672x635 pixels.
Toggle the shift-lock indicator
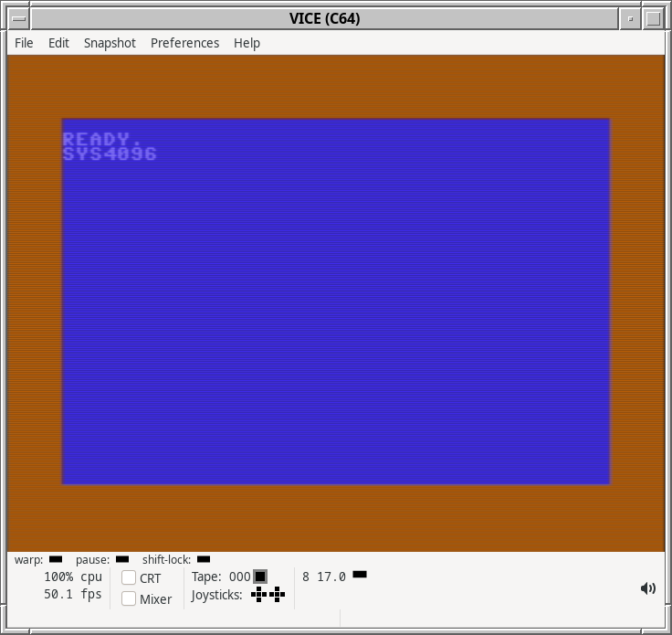pos(204,559)
